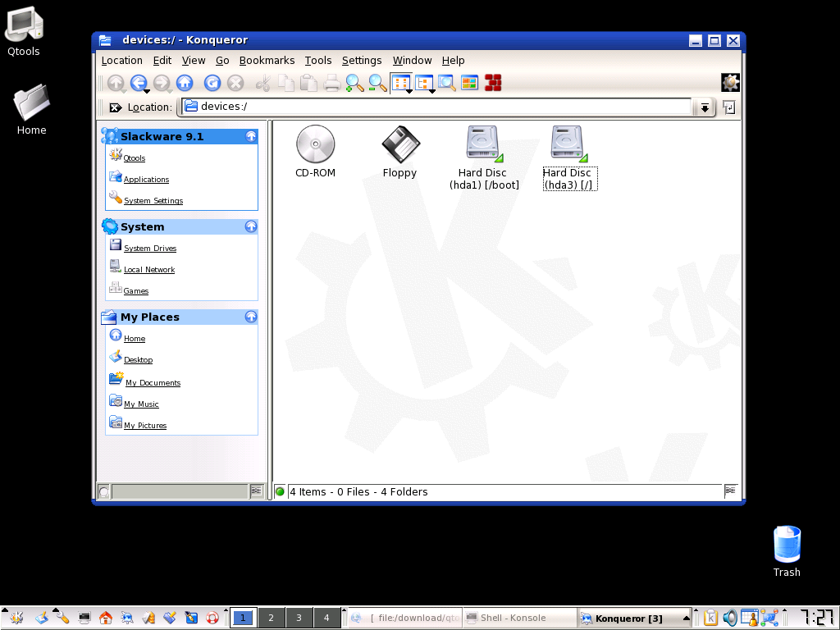Open System Settings link

[x=153, y=201]
